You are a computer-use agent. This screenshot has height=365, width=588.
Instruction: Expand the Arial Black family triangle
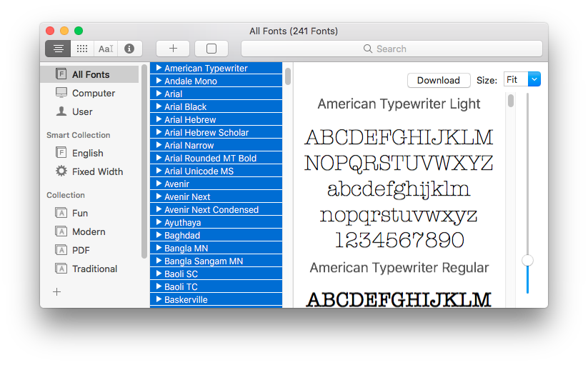159,106
